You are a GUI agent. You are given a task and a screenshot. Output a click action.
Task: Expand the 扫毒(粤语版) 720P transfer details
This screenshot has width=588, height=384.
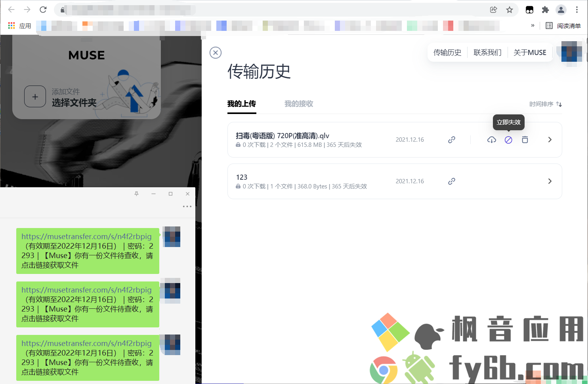coord(550,140)
